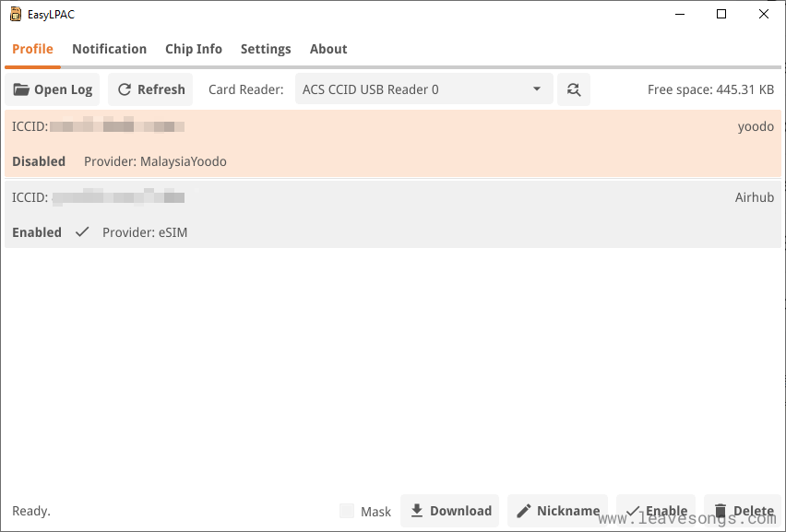This screenshot has width=786, height=532.
Task: Click the Delete trash can icon
Action: (720, 511)
